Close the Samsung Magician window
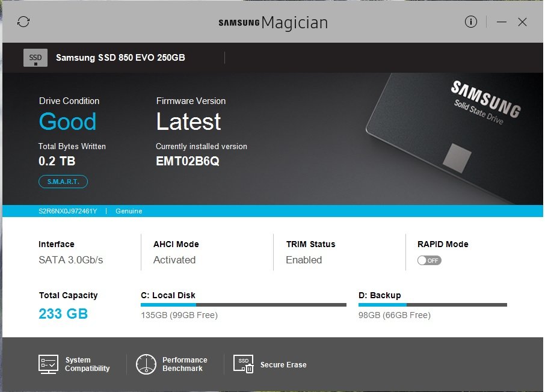Image resolution: width=545 pixels, height=392 pixels. pyautogui.click(x=522, y=22)
